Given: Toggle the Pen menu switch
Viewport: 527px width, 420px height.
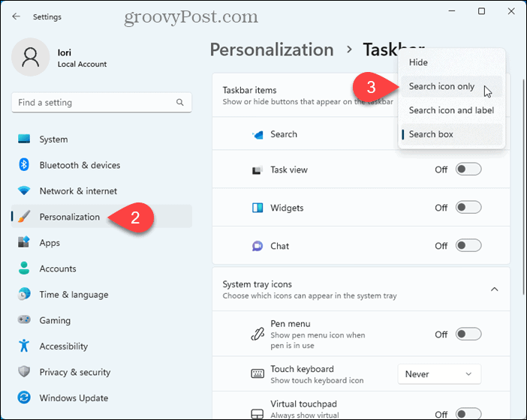Looking at the screenshot, I should (x=468, y=334).
